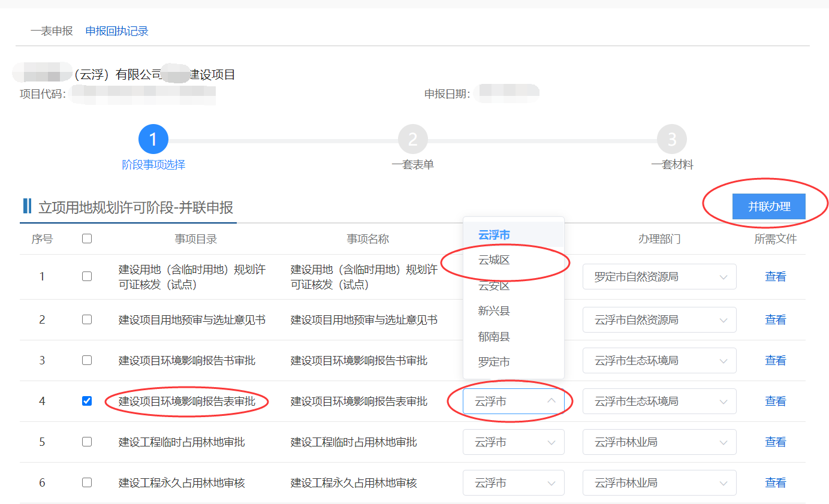Click step 3 circle 一套材料
829x504 pixels.
(x=671, y=140)
